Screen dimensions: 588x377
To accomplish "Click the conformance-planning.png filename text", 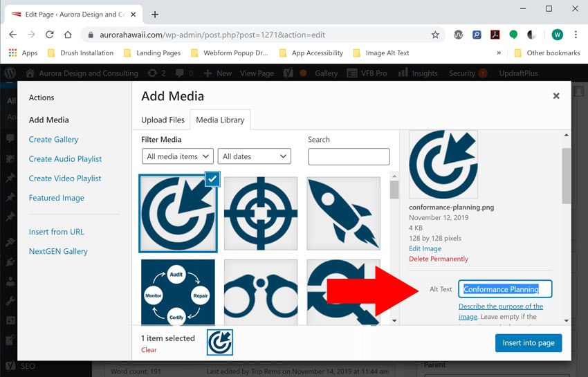I will [452, 207].
